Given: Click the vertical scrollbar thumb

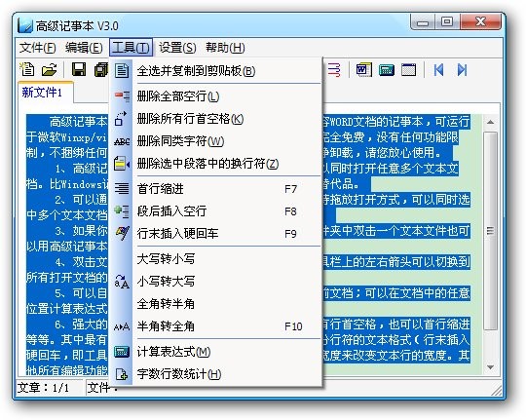Looking at the screenshot, I should 490,231.
